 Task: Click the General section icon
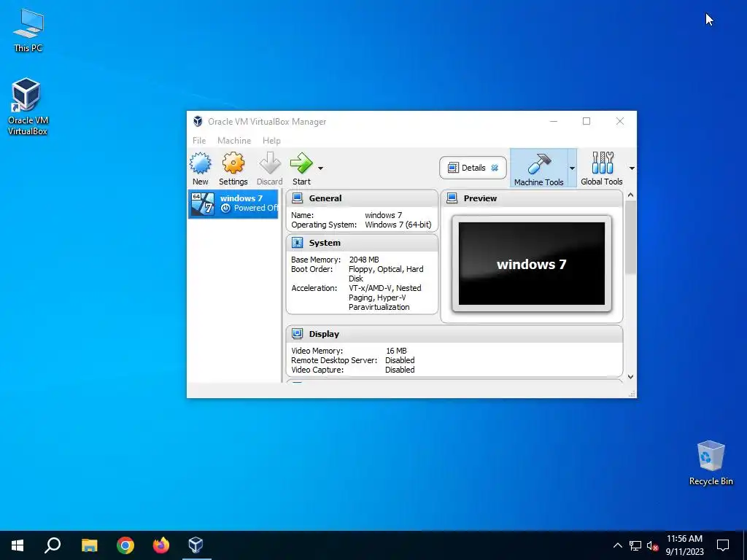tap(298, 198)
